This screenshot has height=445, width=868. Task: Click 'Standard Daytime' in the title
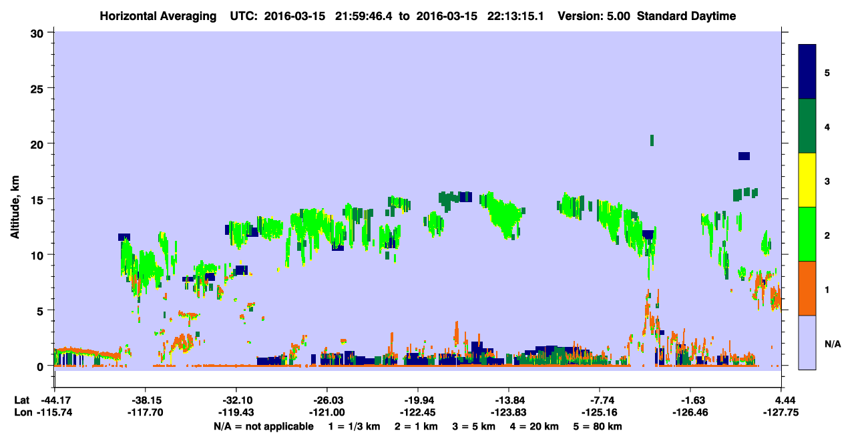[x=686, y=16]
